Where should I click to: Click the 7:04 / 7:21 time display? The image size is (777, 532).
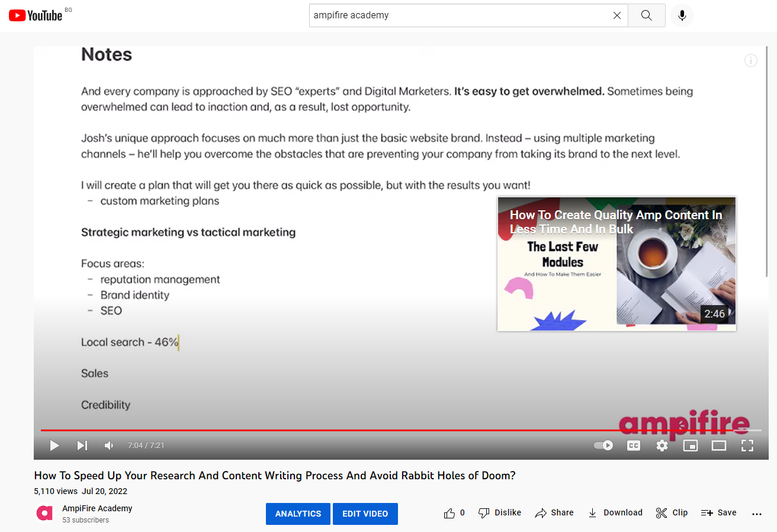click(x=146, y=446)
